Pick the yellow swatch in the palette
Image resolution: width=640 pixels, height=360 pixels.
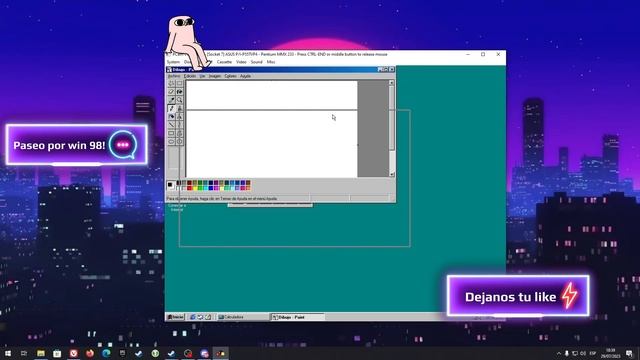point(195,188)
